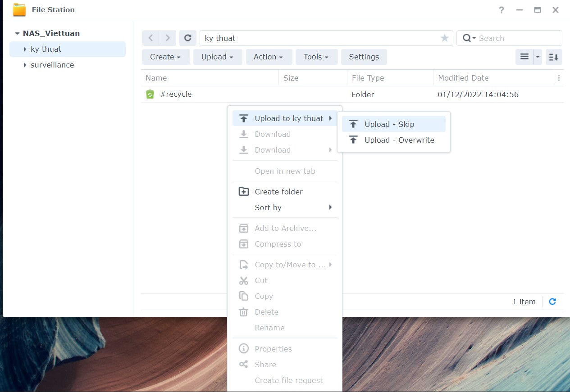The height and width of the screenshot is (392, 570).
Task: Click upload icon beside Upload - Overwrite
Action: (354, 140)
